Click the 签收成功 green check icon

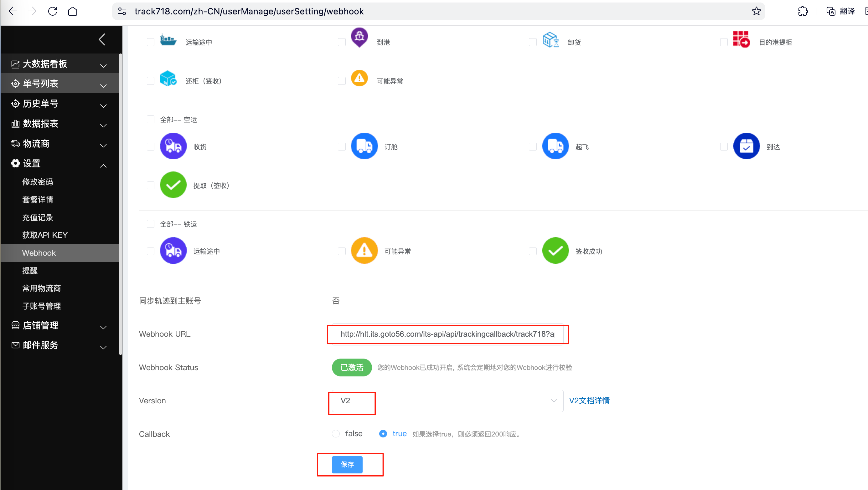click(x=555, y=251)
